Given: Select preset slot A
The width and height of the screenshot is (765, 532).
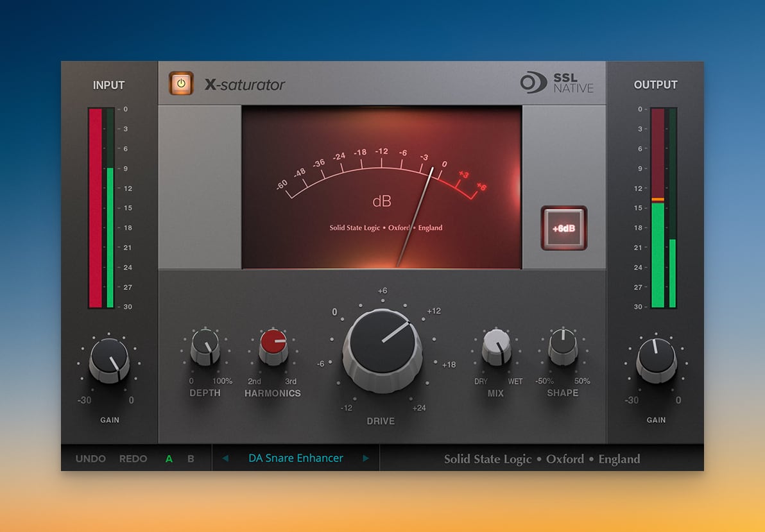Looking at the screenshot, I should click(x=169, y=459).
